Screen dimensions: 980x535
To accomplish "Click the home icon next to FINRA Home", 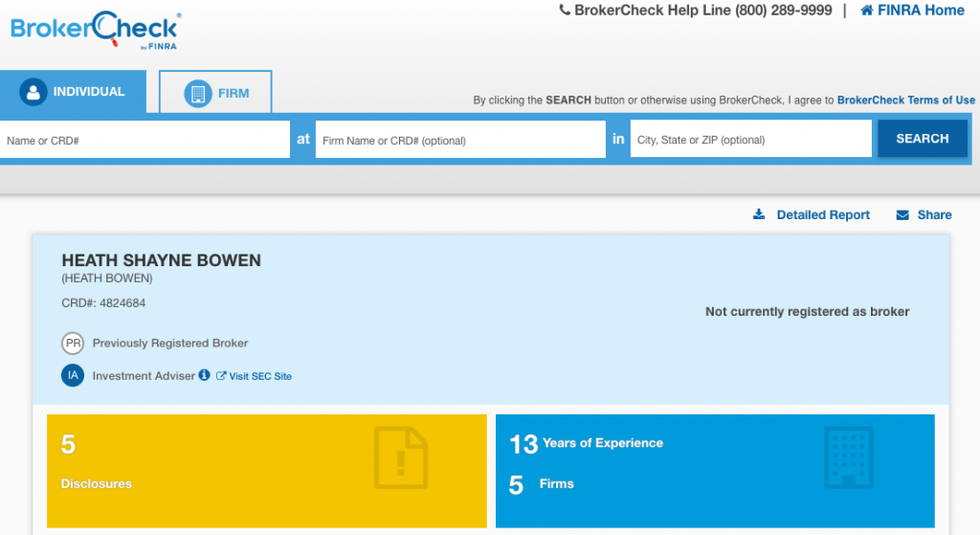I will click(867, 10).
